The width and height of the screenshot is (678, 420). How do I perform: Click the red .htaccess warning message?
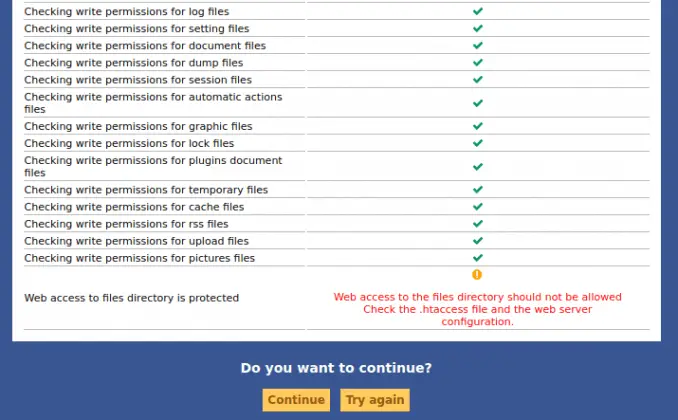pyautogui.click(x=477, y=309)
